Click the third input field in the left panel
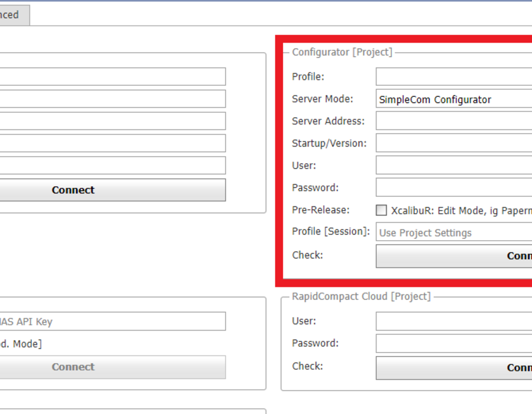The height and width of the screenshot is (414, 532). pos(113,121)
